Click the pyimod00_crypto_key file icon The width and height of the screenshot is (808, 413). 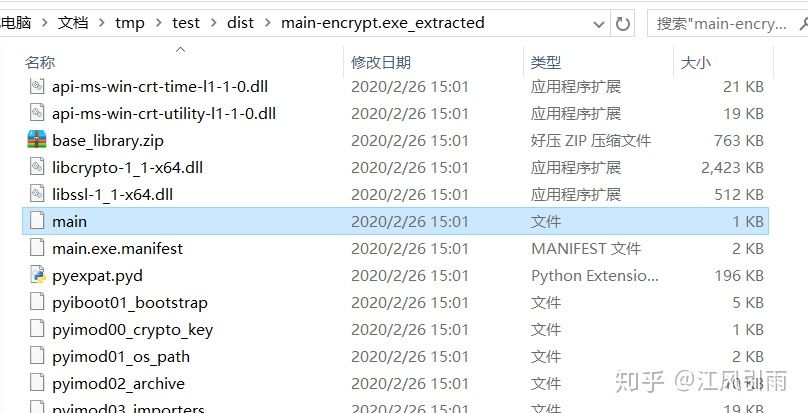tap(37, 329)
